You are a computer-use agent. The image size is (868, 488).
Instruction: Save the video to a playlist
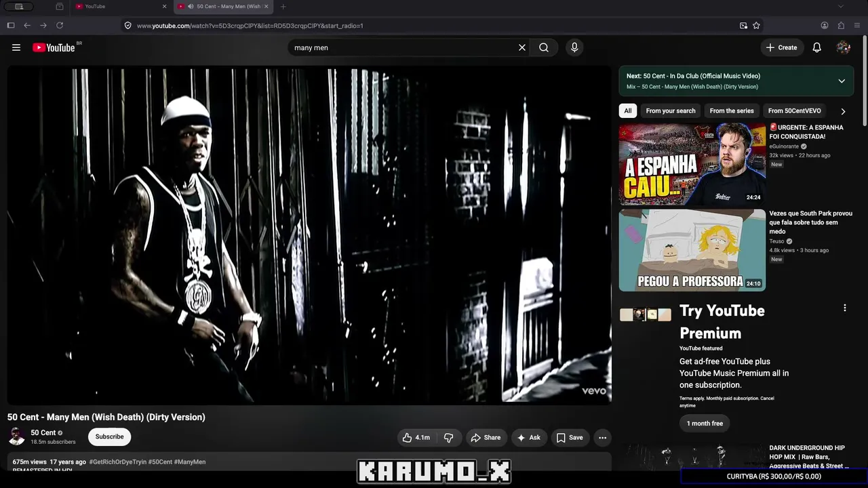pyautogui.click(x=570, y=438)
